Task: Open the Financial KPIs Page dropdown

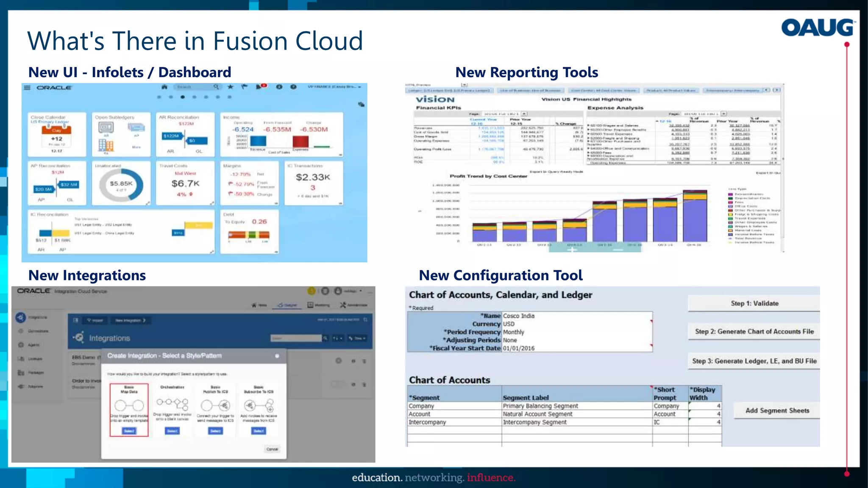Action: click(x=524, y=114)
